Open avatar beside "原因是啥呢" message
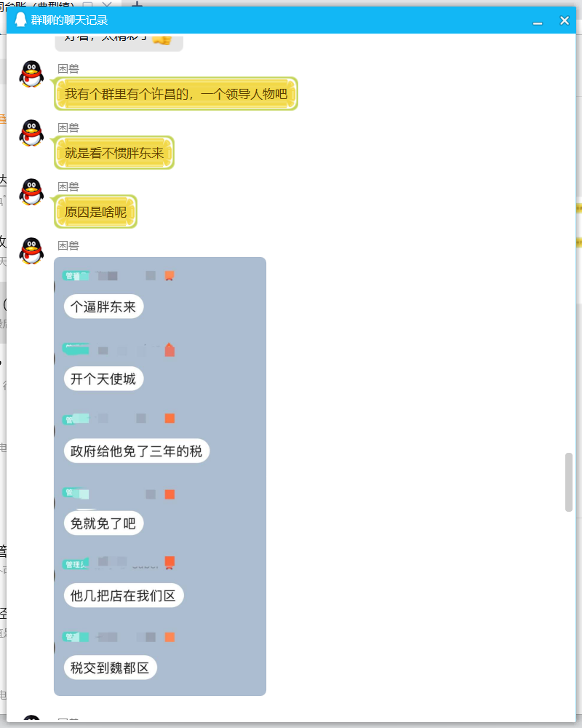582x728 pixels. (31, 191)
